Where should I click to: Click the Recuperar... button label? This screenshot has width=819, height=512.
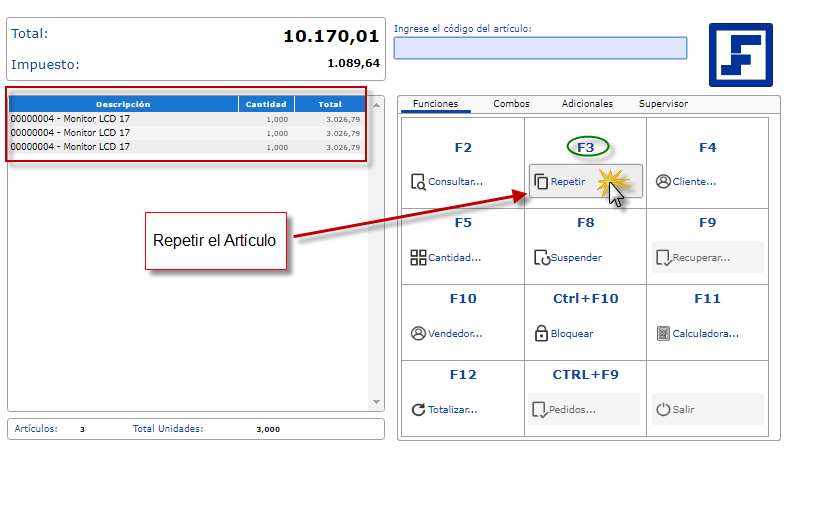701,258
